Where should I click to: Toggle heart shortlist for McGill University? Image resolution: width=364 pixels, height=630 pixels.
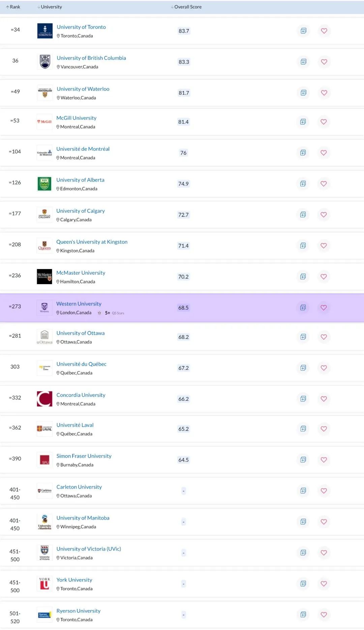click(x=324, y=122)
